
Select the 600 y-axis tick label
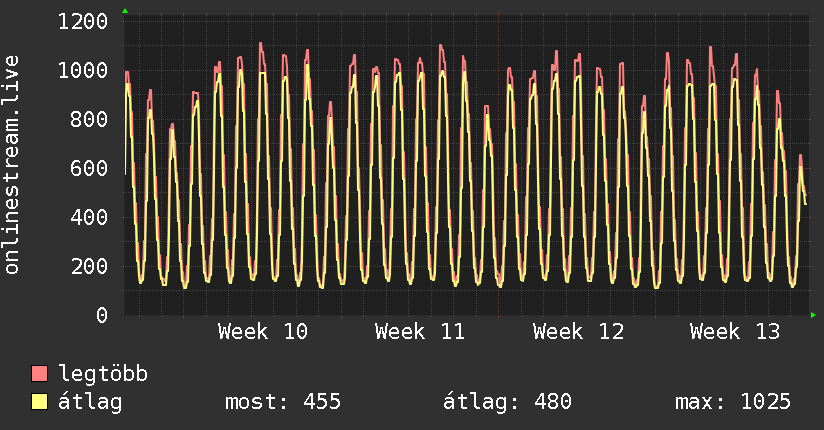click(x=88, y=168)
